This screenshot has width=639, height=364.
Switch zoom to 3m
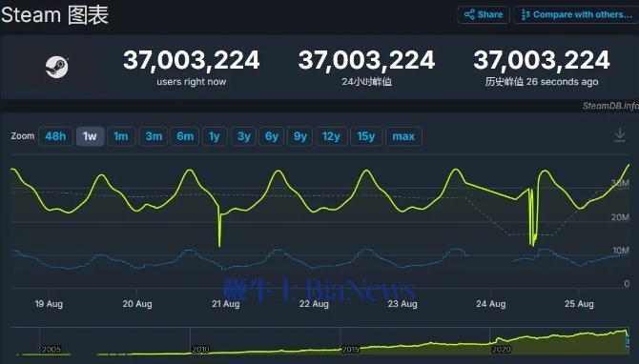[155, 136]
